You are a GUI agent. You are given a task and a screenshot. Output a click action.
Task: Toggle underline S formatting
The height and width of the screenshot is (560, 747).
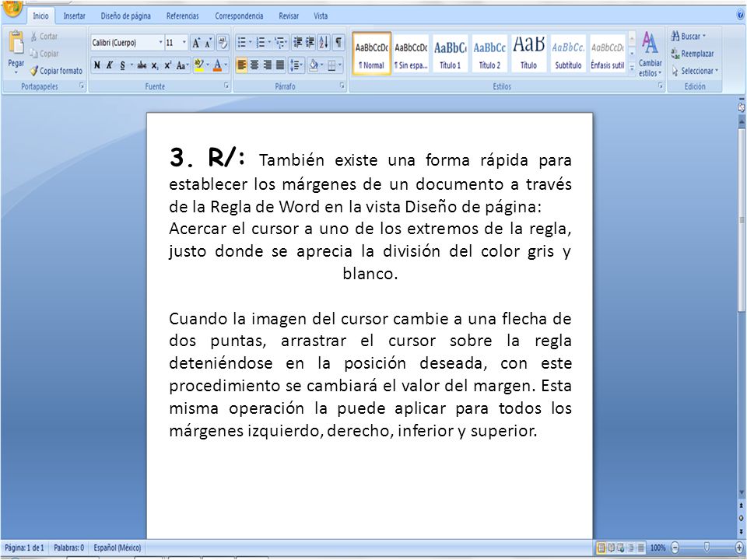(x=122, y=65)
